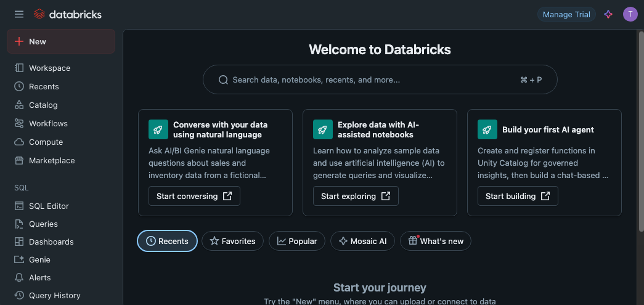The width and height of the screenshot is (644, 305).
Task: Click external link icon in Start conversing
Action: pyautogui.click(x=227, y=196)
